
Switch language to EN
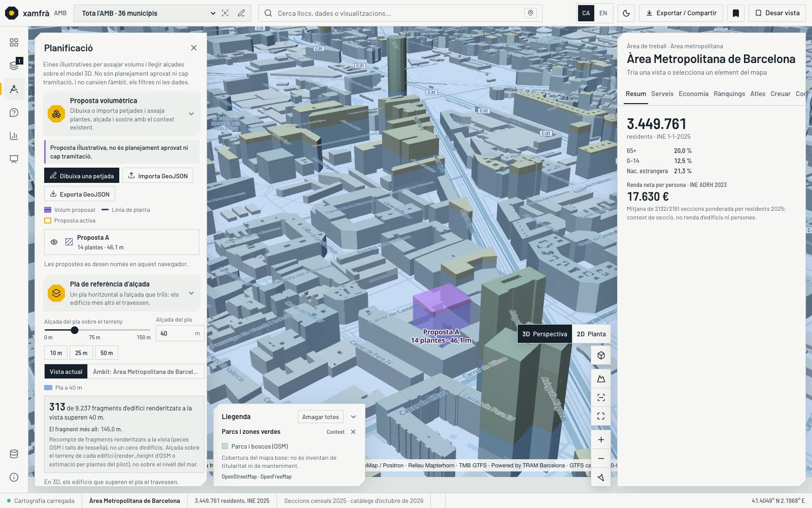[603, 13]
